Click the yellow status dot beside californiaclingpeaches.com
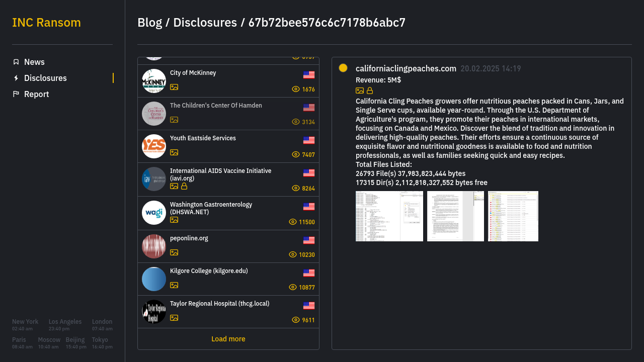The width and height of the screenshot is (644, 362). coord(343,68)
